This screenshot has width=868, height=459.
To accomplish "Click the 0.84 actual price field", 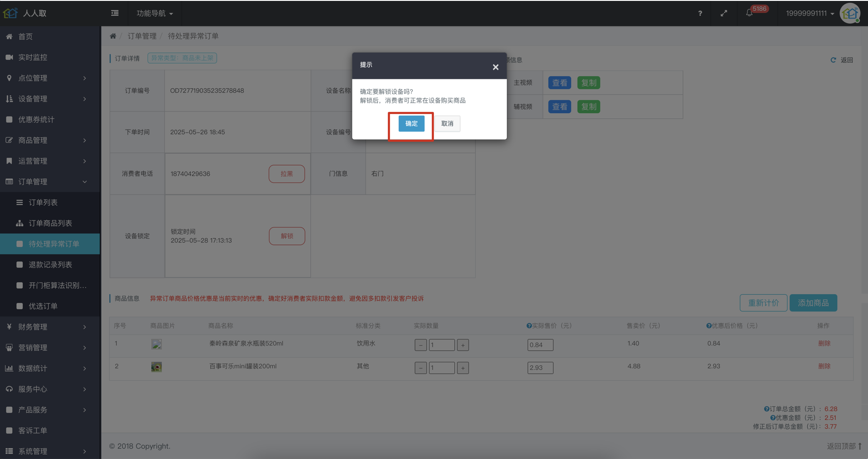I will (x=540, y=345).
